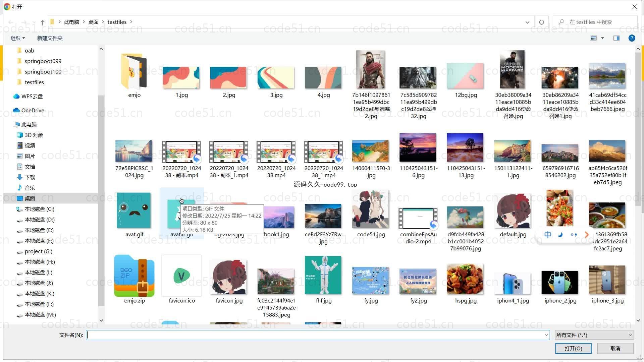Expand address bar history dropdown
Image resolution: width=644 pixels, height=362 pixels.
tap(527, 22)
